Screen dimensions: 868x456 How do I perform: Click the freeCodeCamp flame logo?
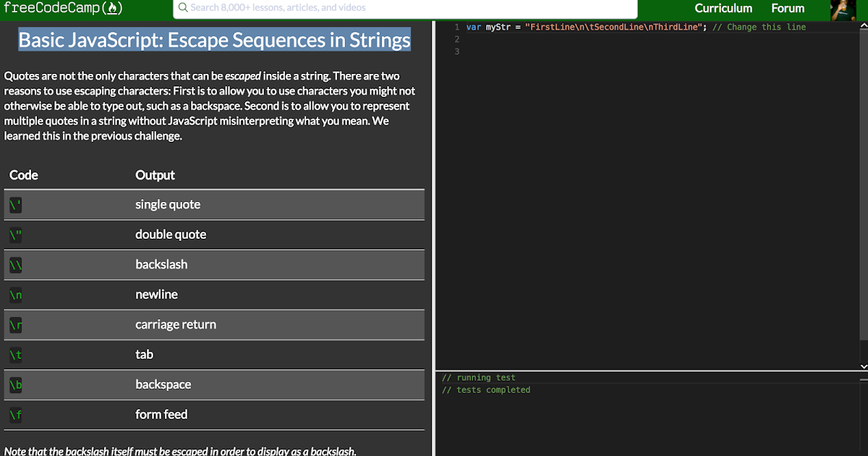[111, 9]
